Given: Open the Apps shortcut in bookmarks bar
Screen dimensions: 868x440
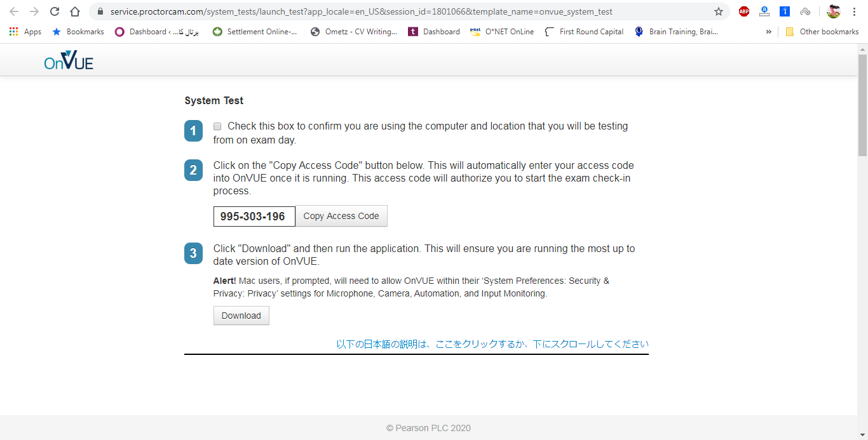Looking at the screenshot, I should click(25, 32).
